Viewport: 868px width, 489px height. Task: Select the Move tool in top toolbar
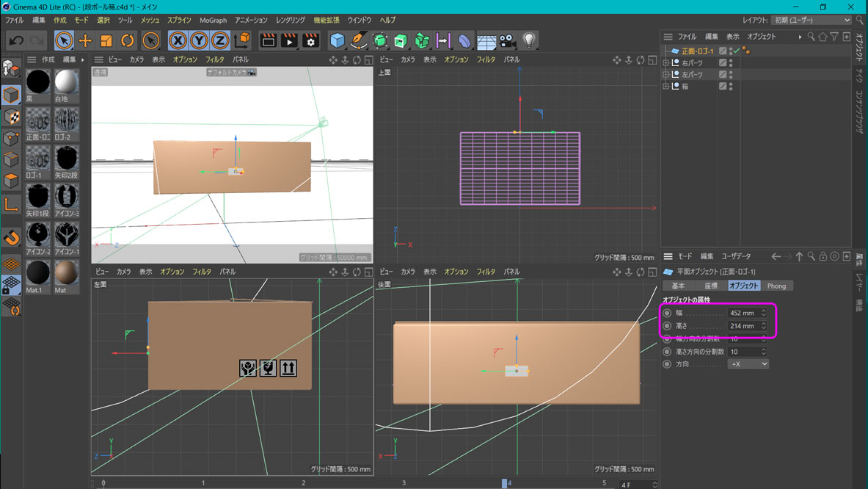point(85,40)
